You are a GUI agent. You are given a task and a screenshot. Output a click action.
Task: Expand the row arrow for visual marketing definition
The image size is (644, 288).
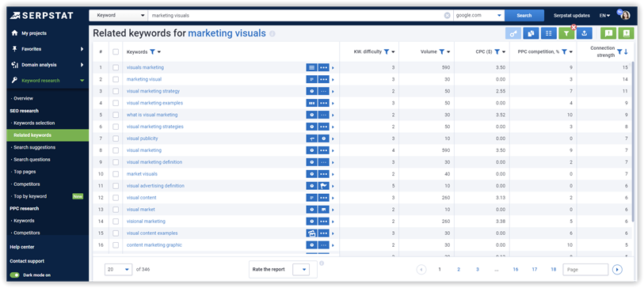(333, 162)
